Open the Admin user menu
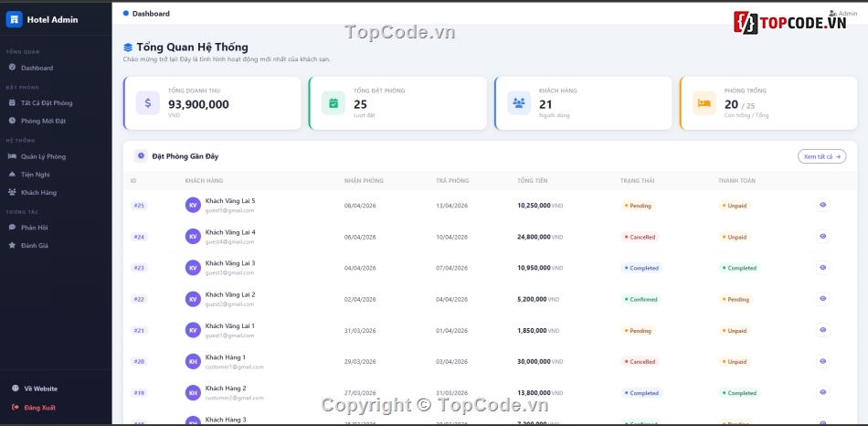The height and width of the screenshot is (426, 868). [843, 14]
